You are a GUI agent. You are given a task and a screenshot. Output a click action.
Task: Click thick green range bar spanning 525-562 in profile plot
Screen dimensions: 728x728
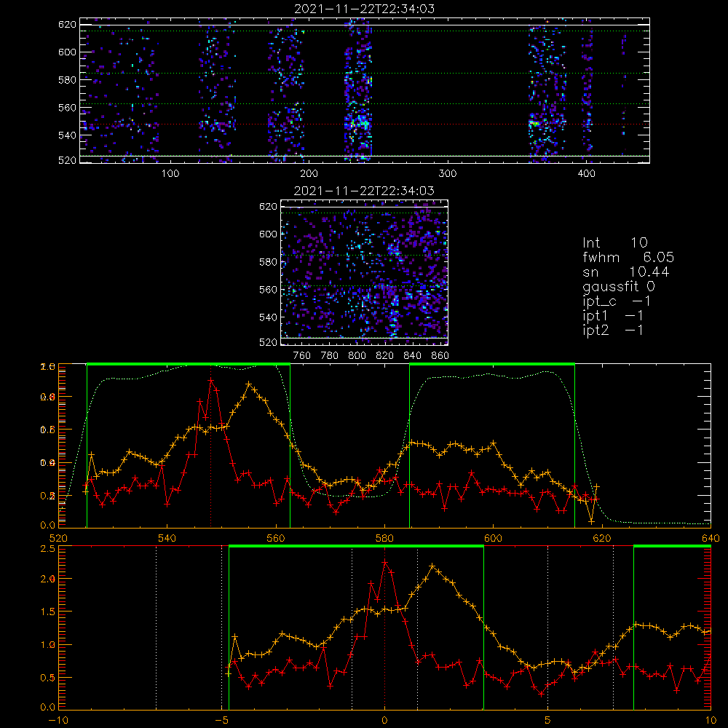point(189,364)
